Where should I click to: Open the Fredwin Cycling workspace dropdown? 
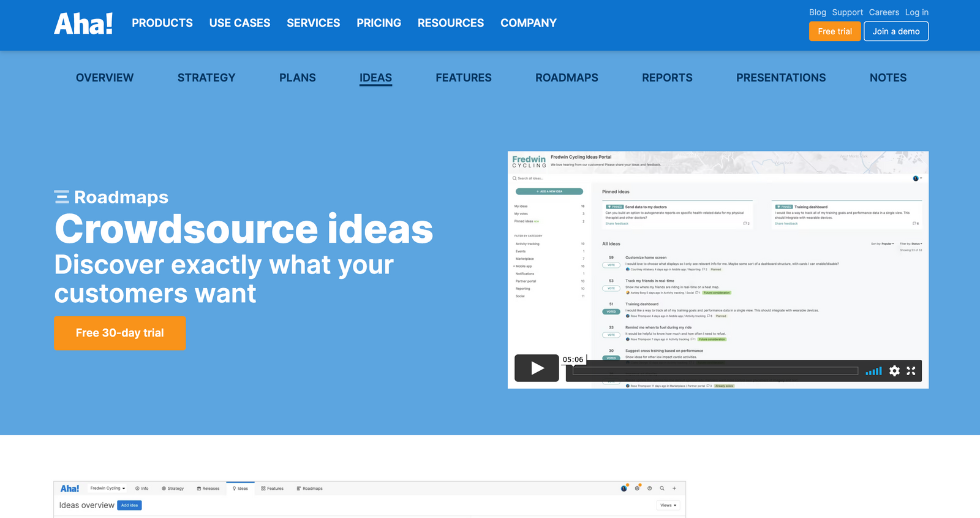(x=108, y=489)
